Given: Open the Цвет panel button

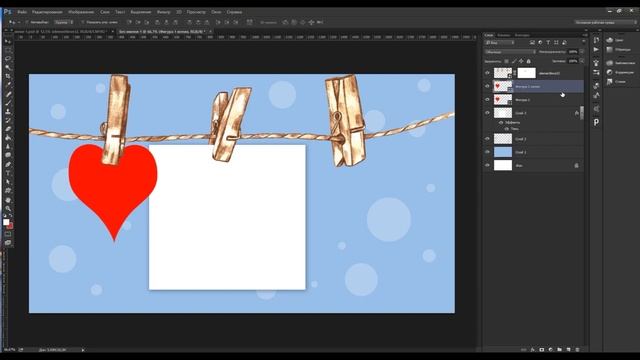Looking at the screenshot, I should click(x=616, y=40).
